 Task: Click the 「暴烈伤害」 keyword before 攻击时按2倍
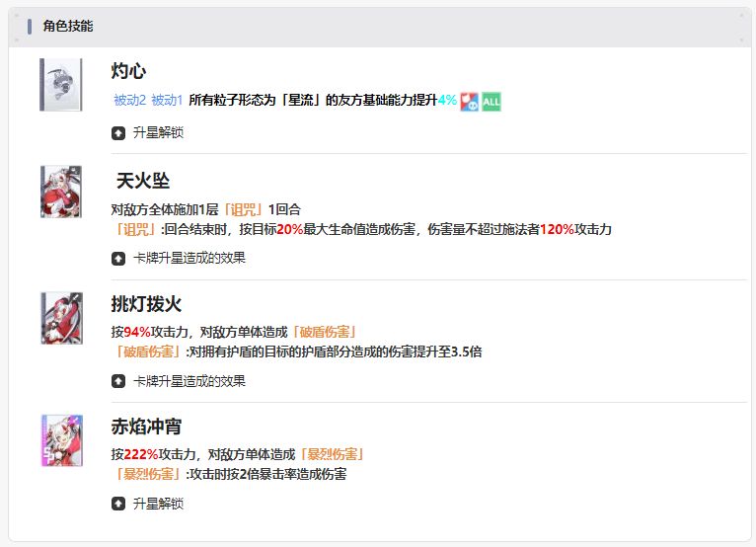[148, 474]
